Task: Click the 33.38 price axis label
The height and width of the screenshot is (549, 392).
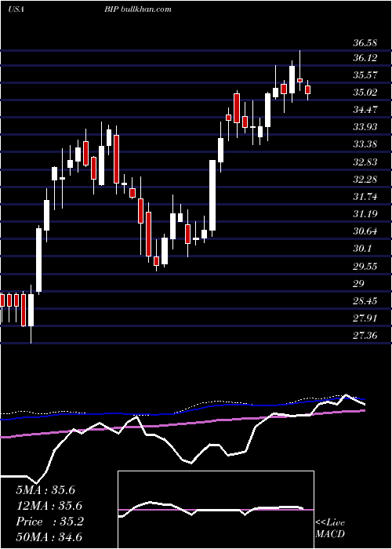Action: pos(365,144)
